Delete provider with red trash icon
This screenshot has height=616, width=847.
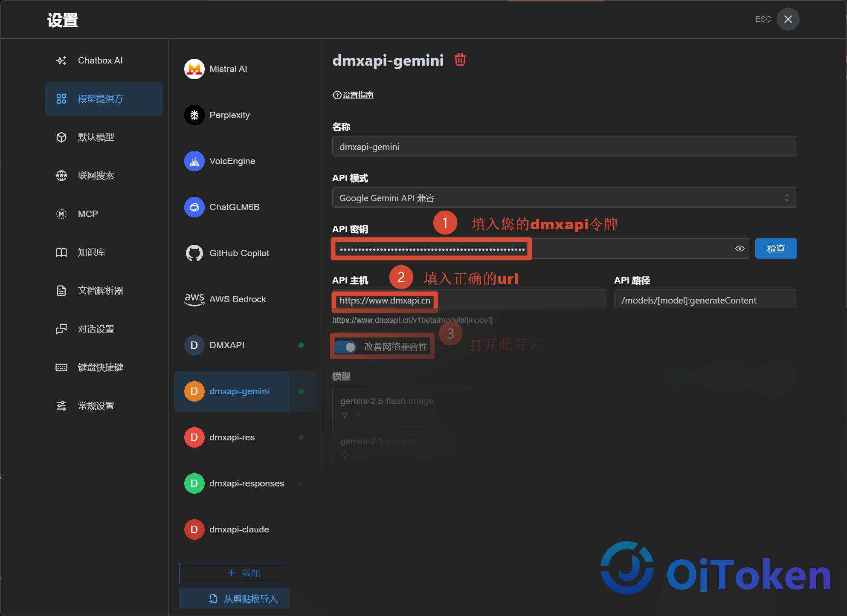tap(460, 59)
